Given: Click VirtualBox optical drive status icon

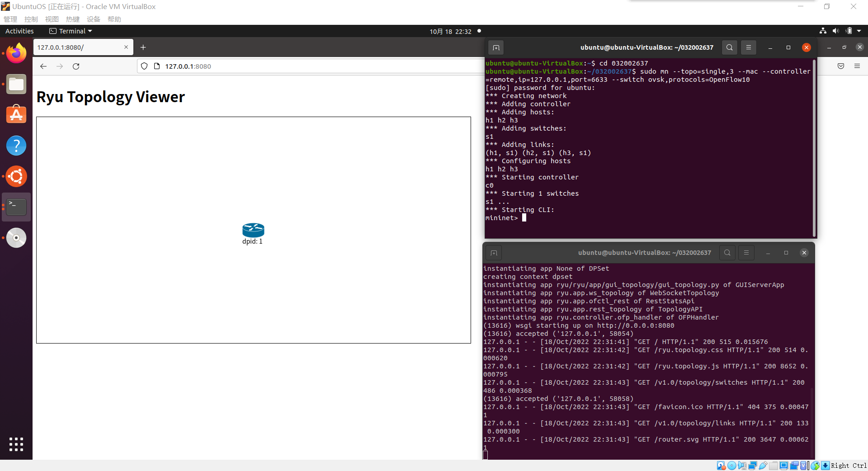Looking at the screenshot, I should (731, 466).
